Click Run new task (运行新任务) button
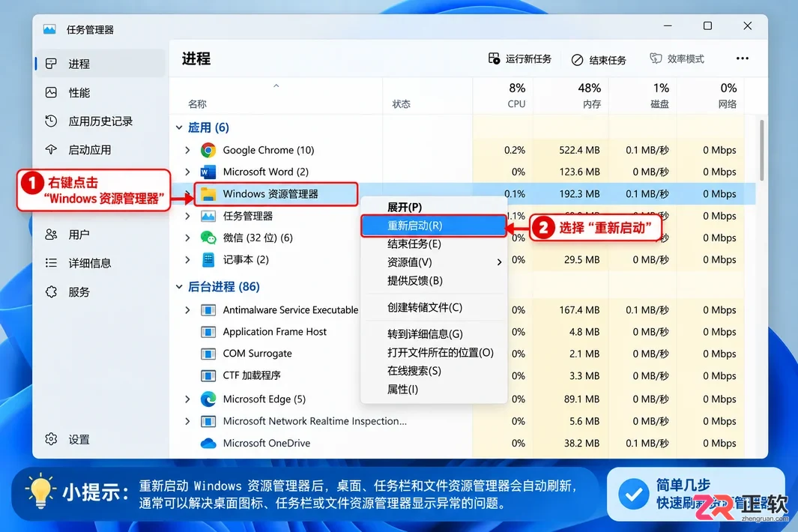 519,59
